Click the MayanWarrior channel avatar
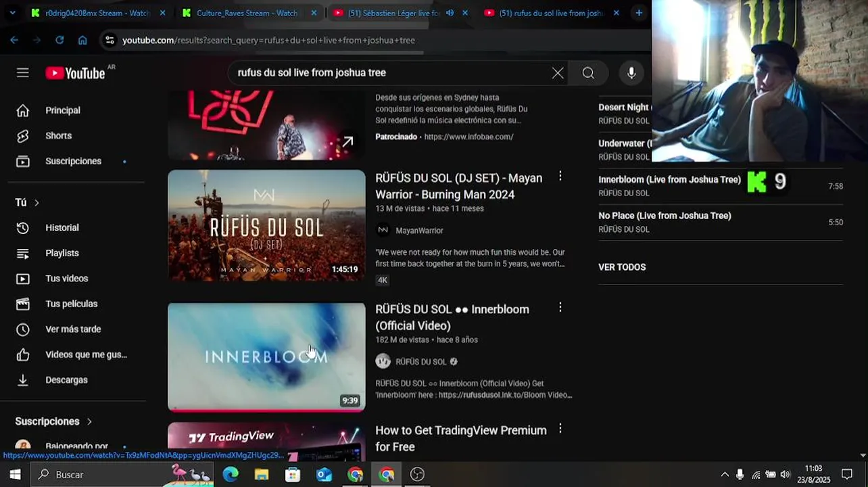868x487 pixels. [383, 230]
